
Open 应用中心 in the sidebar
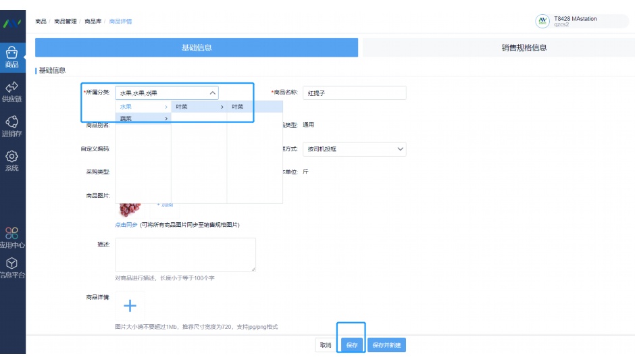pyautogui.click(x=12, y=237)
